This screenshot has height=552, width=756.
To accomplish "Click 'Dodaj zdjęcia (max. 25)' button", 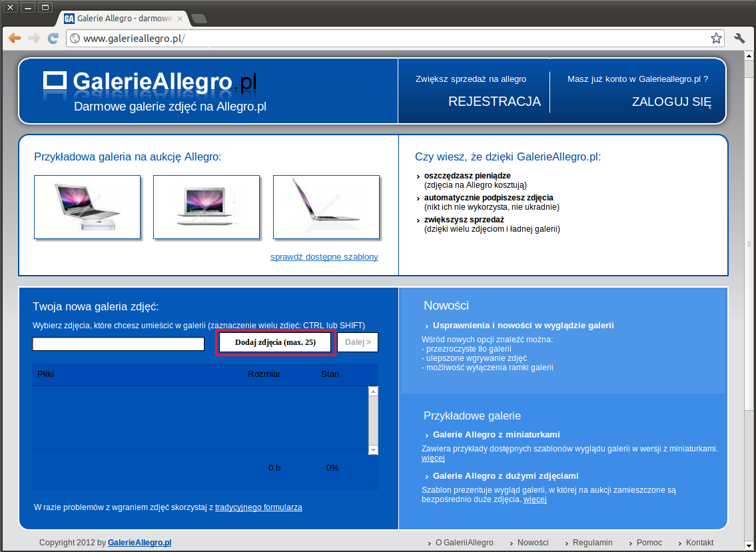I will coord(275,342).
